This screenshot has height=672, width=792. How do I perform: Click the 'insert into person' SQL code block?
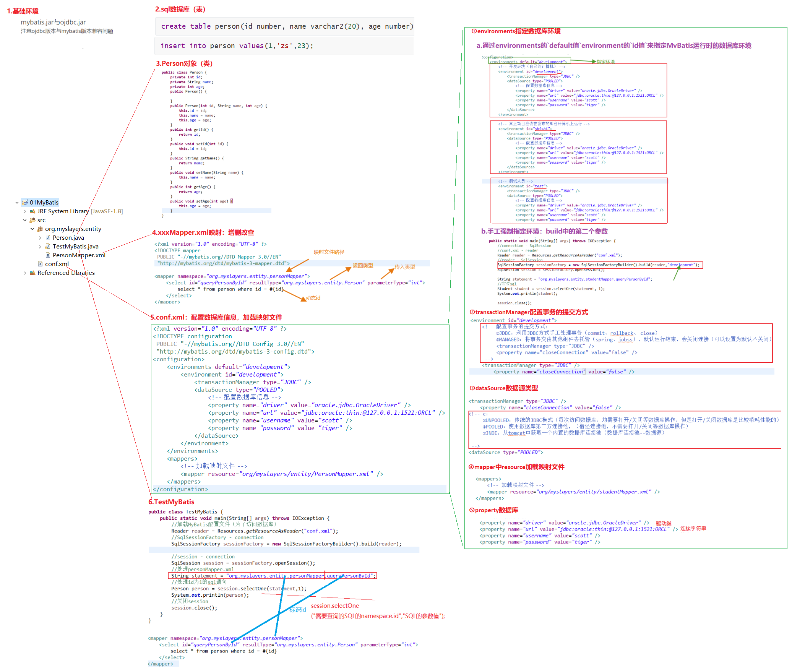pyautogui.click(x=237, y=46)
